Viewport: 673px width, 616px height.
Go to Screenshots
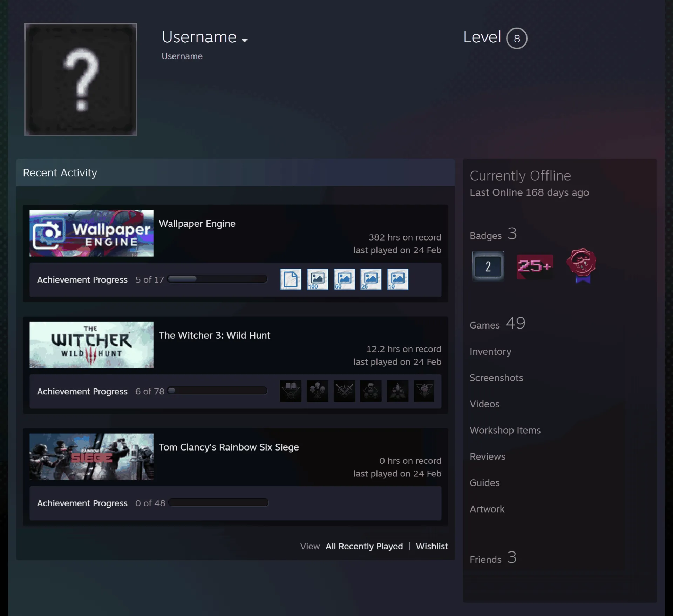[x=496, y=378]
